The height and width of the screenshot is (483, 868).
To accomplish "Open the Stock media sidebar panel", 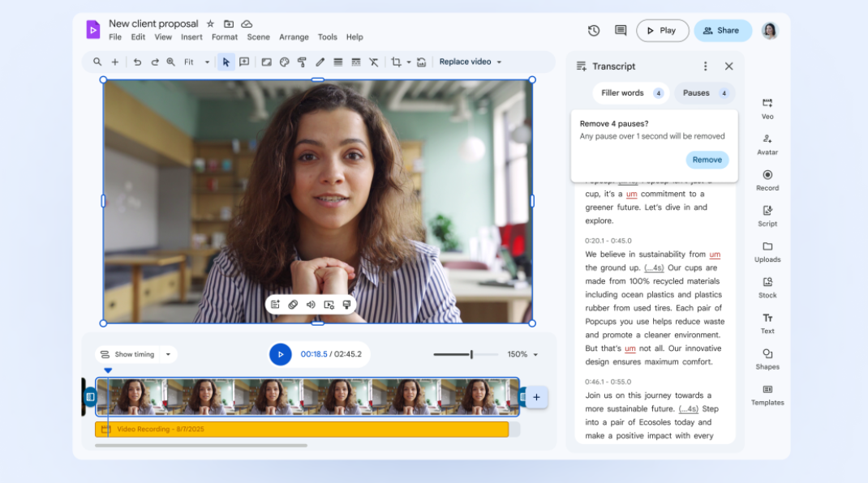I will [767, 288].
